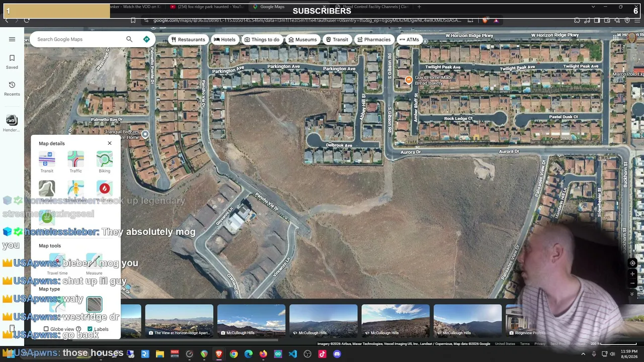Open Brave Shields lion icon
Screen dimensions: 644x362
(x=485, y=21)
